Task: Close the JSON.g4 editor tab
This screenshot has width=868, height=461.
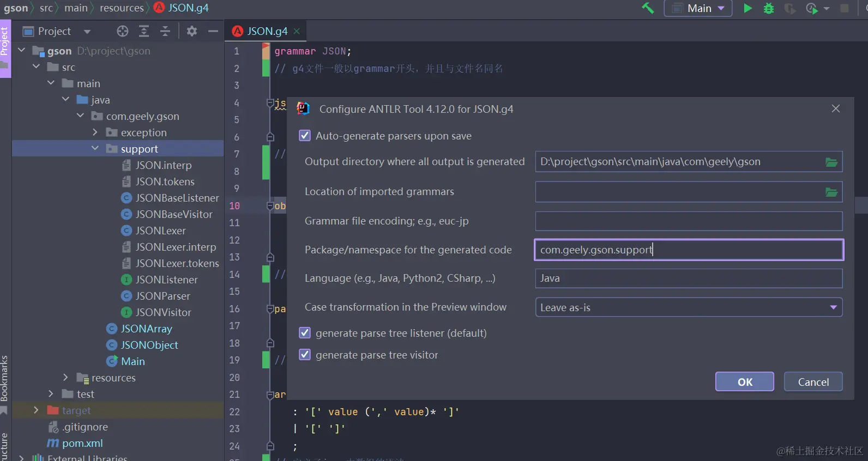Action: 297,31
